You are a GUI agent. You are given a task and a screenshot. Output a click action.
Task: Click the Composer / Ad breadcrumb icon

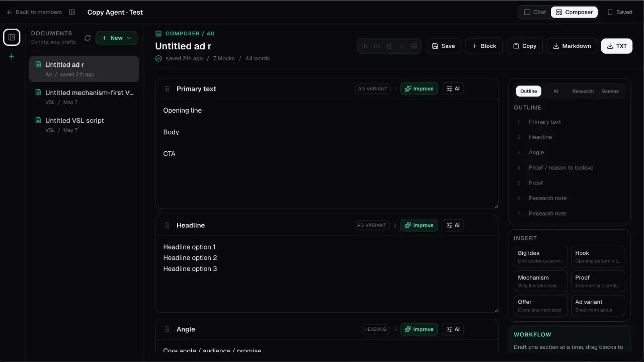pos(158,34)
